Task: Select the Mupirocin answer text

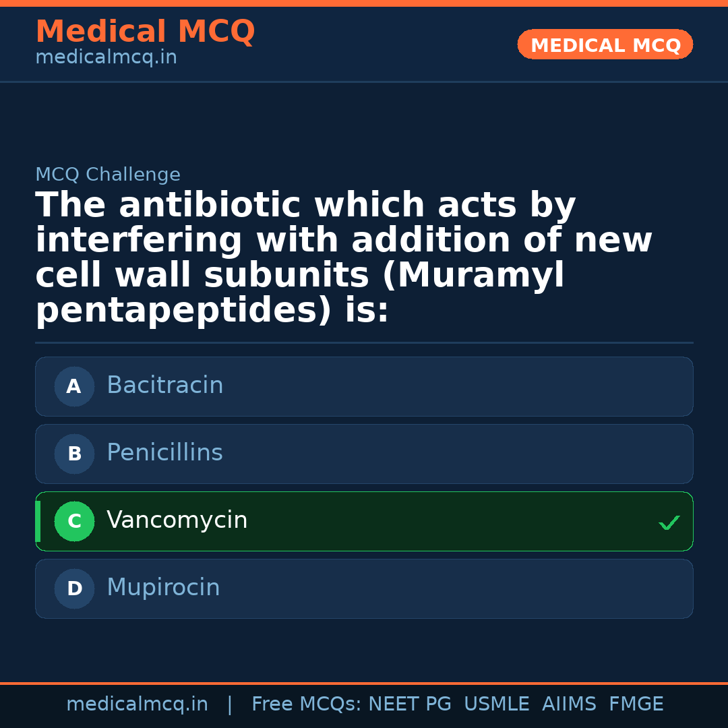Action: point(163,588)
